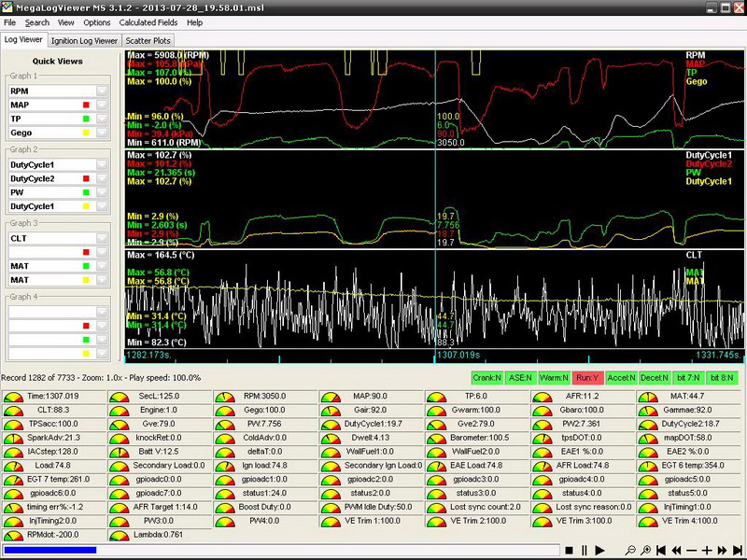The height and width of the screenshot is (560, 747).
Task: Jump to the start of the log
Action: click(661, 551)
